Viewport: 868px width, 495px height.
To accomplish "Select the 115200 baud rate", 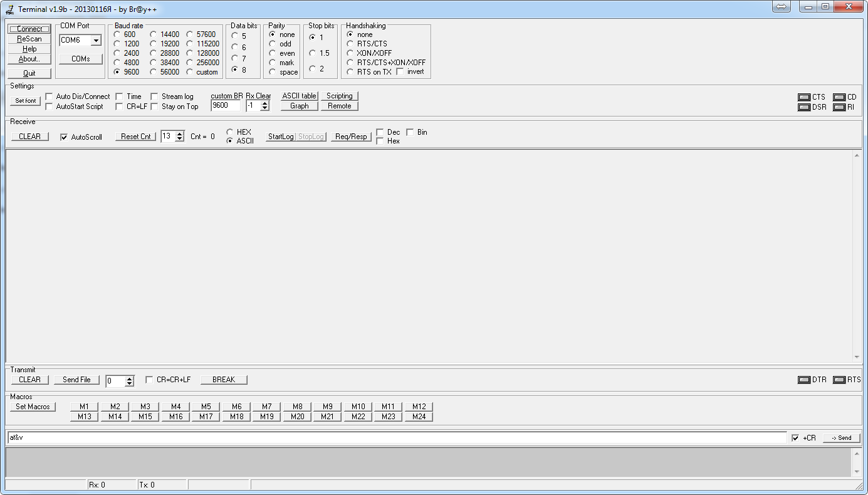I will point(190,43).
